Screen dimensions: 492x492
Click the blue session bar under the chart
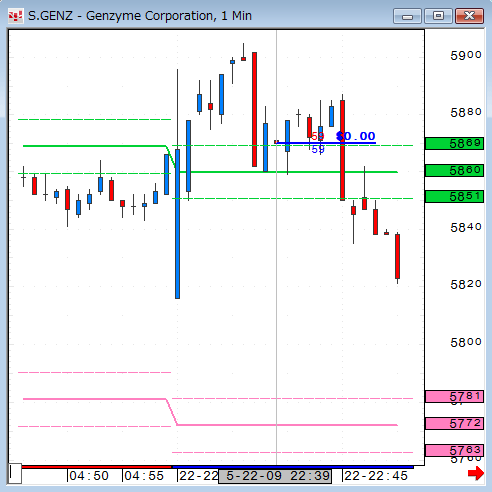(x=293, y=467)
